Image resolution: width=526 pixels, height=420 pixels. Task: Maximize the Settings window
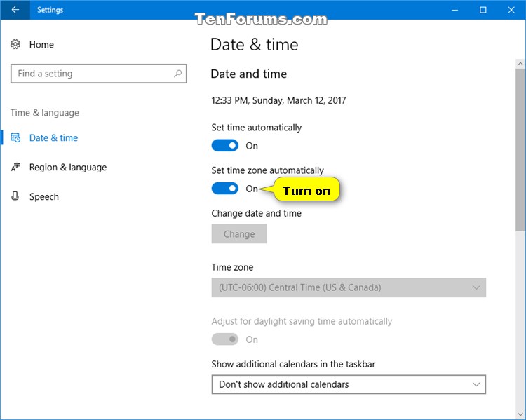[483, 10]
